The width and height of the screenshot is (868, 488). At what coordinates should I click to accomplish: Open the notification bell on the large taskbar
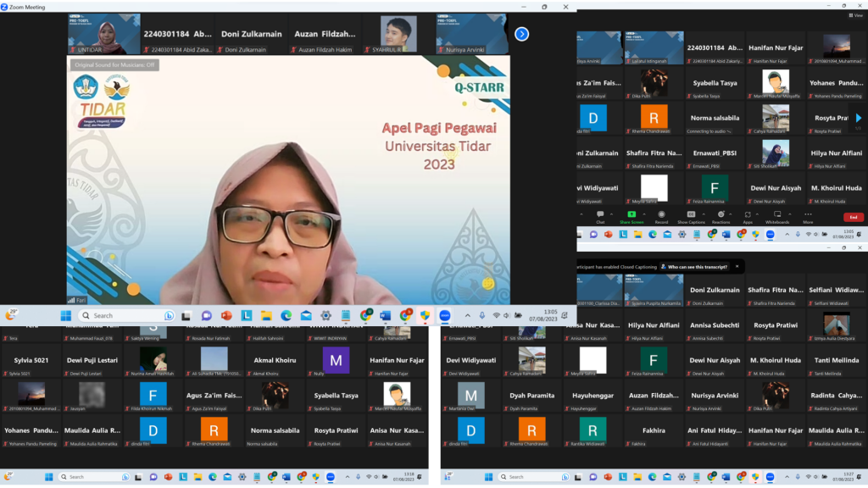tap(565, 315)
